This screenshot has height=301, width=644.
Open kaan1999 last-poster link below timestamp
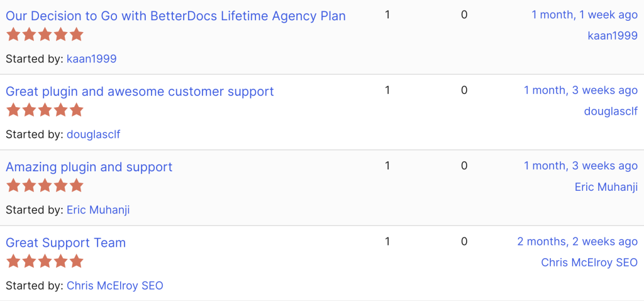point(613,36)
